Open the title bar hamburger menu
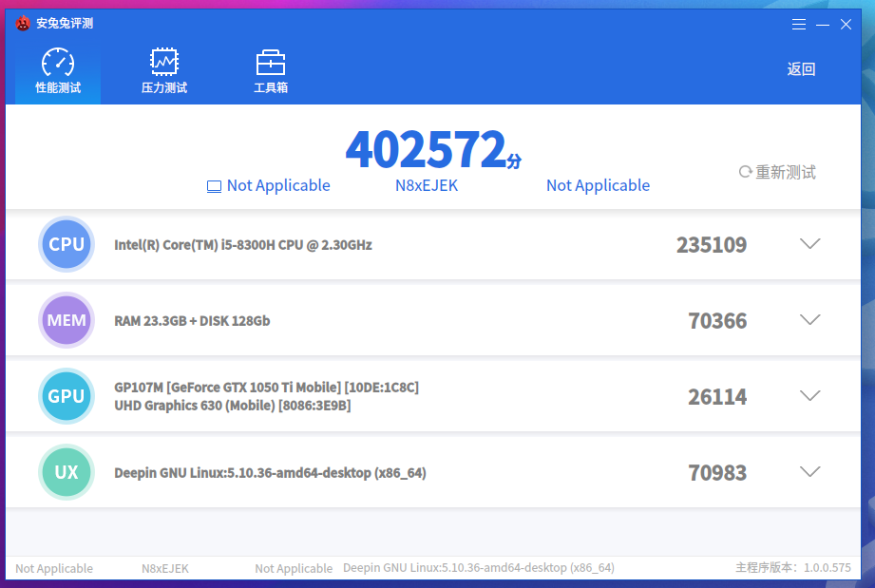The width and height of the screenshot is (875, 588). tap(800, 25)
